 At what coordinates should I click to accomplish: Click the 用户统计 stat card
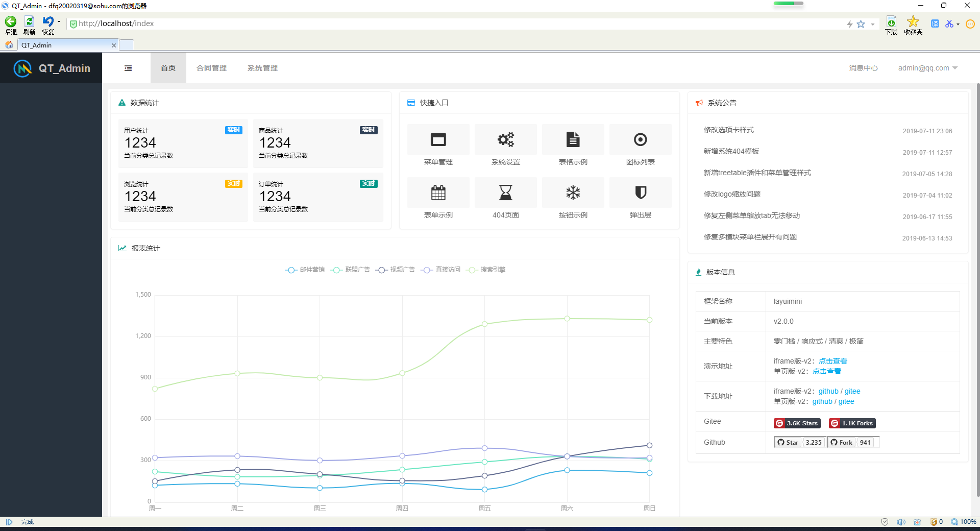[x=183, y=143]
